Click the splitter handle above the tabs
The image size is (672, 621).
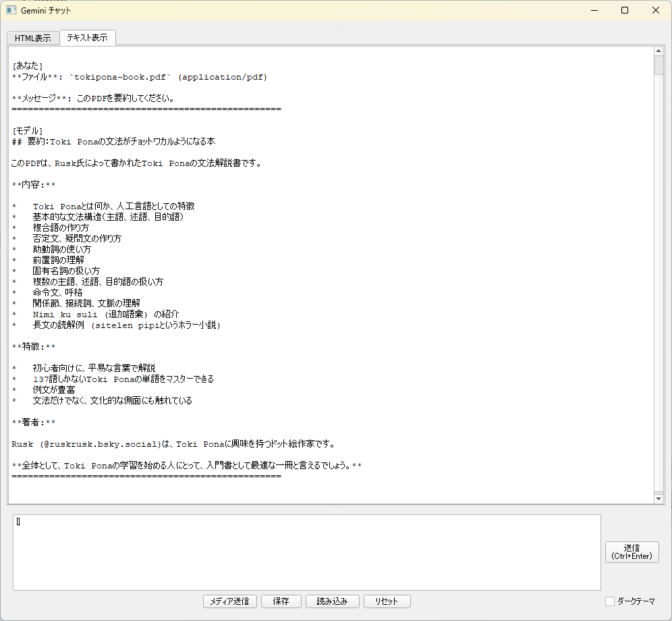coord(337,28)
